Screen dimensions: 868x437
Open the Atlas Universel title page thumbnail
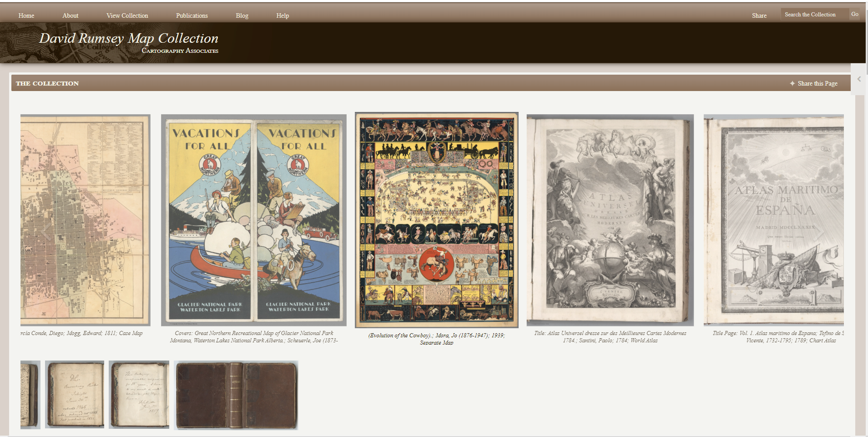610,220
